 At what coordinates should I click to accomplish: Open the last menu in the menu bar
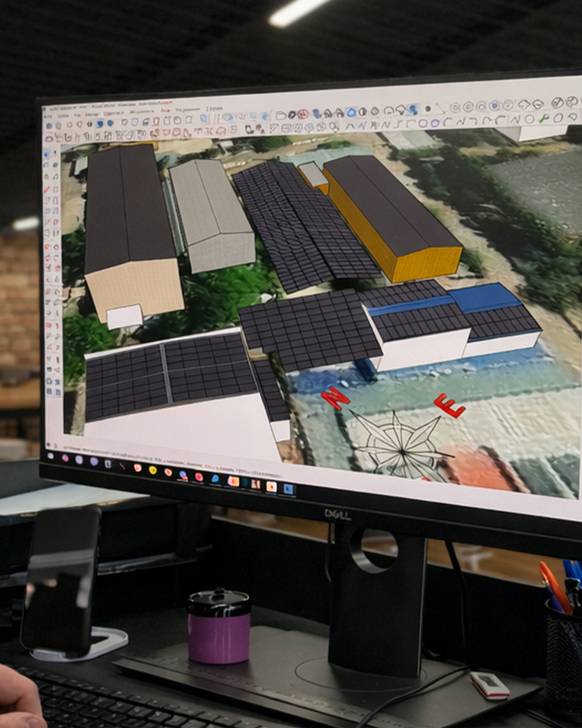click(x=213, y=109)
